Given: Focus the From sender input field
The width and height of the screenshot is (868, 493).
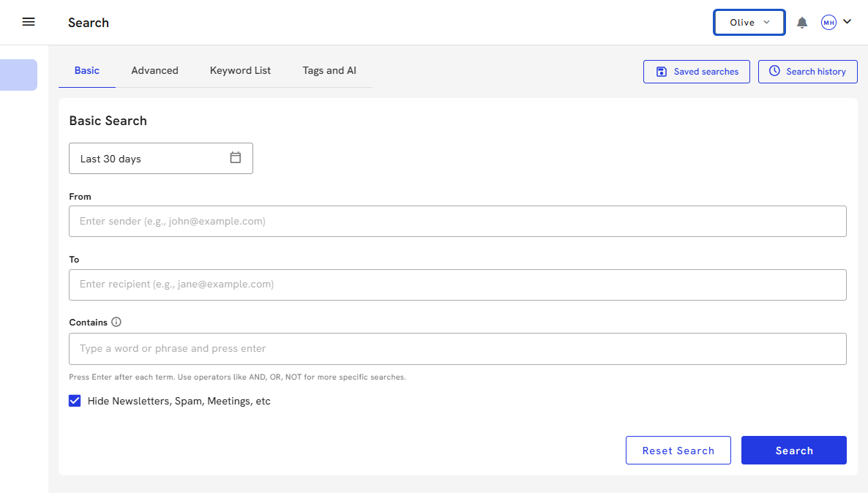Looking at the screenshot, I should pyautogui.click(x=457, y=221).
